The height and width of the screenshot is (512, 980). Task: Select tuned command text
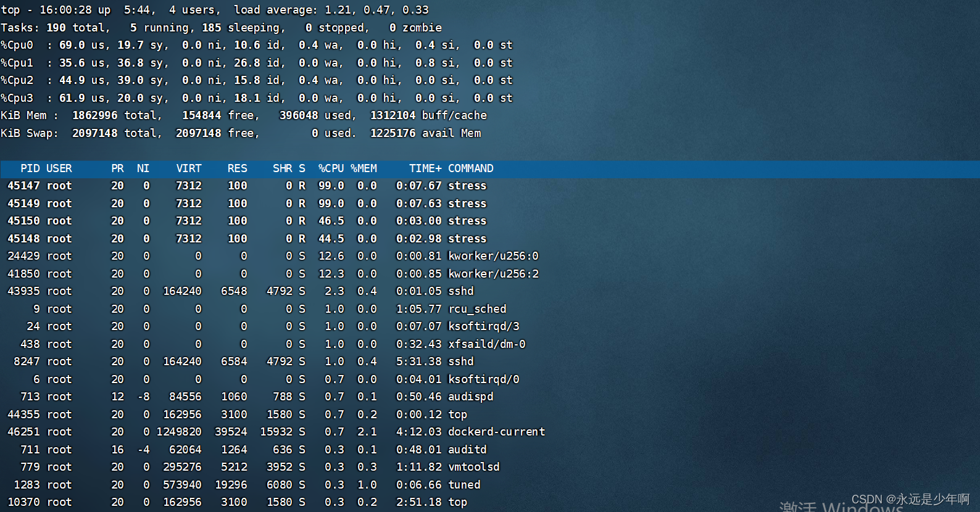(x=465, y=485)
